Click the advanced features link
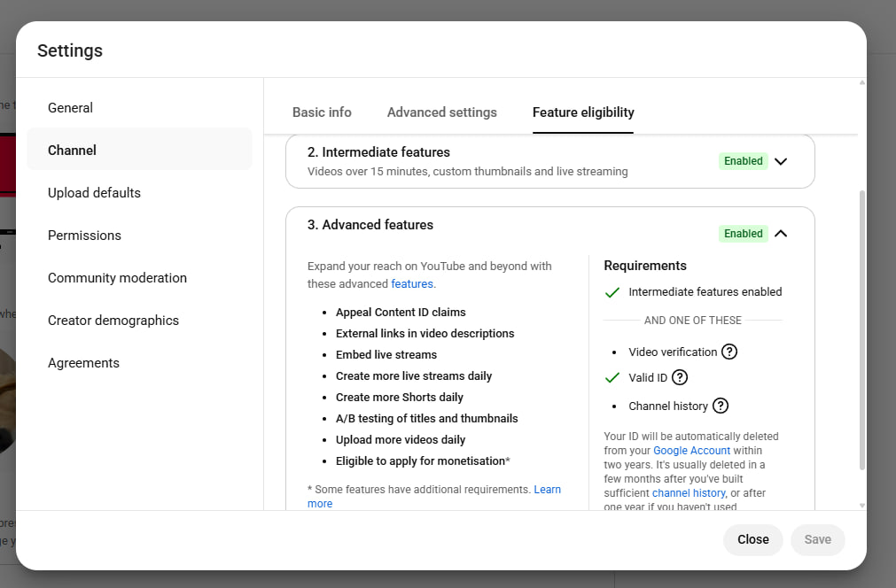 coord(412,284)
